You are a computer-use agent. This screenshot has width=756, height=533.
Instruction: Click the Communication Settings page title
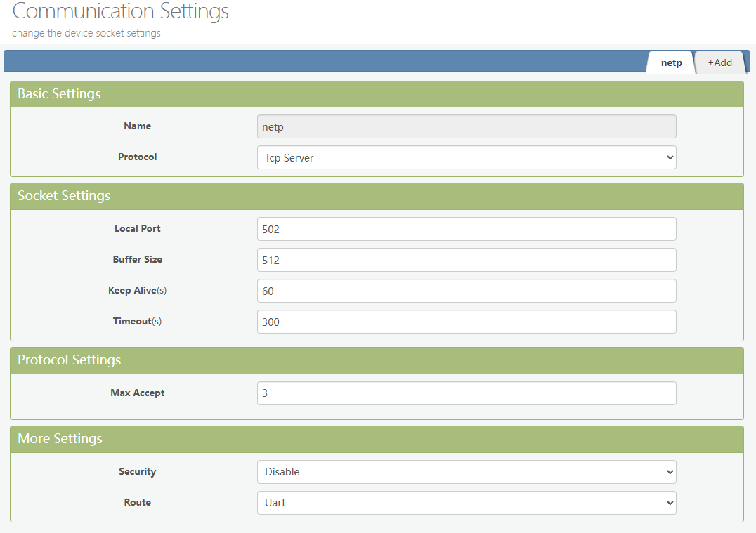click(x=121, y=12)
